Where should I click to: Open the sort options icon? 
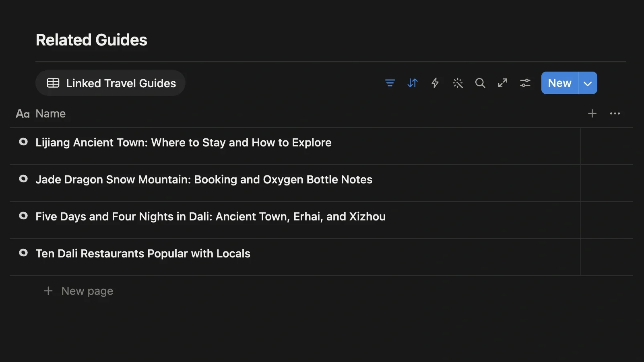point(413,83)
